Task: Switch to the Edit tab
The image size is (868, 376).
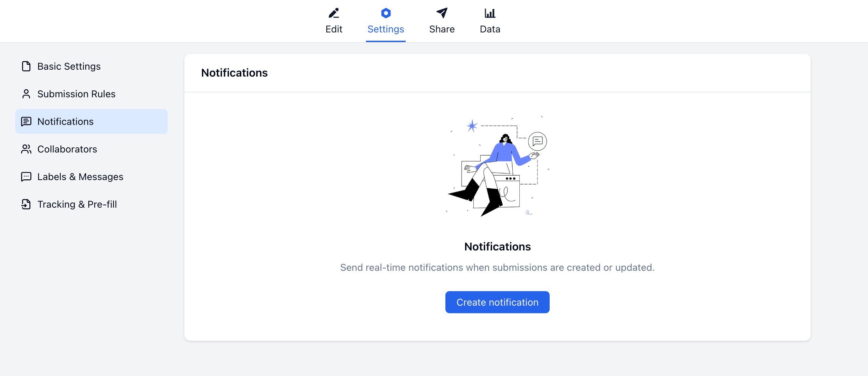Action: (334, 29)
